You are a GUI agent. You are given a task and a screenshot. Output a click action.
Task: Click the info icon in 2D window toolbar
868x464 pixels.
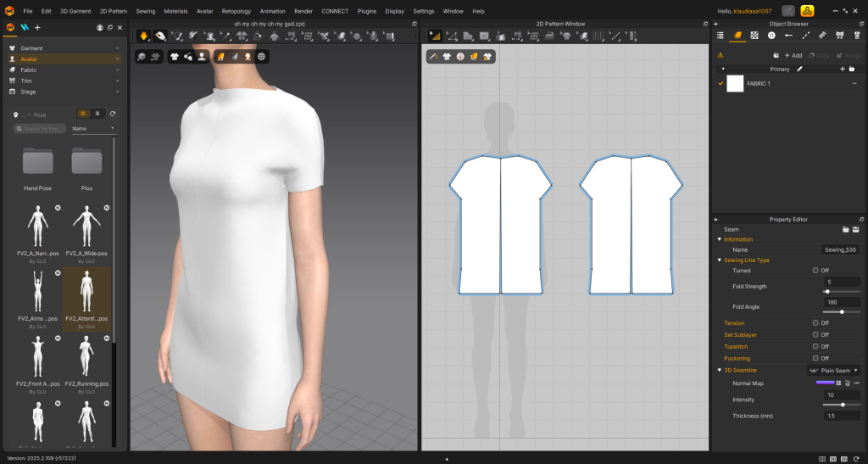460,56
